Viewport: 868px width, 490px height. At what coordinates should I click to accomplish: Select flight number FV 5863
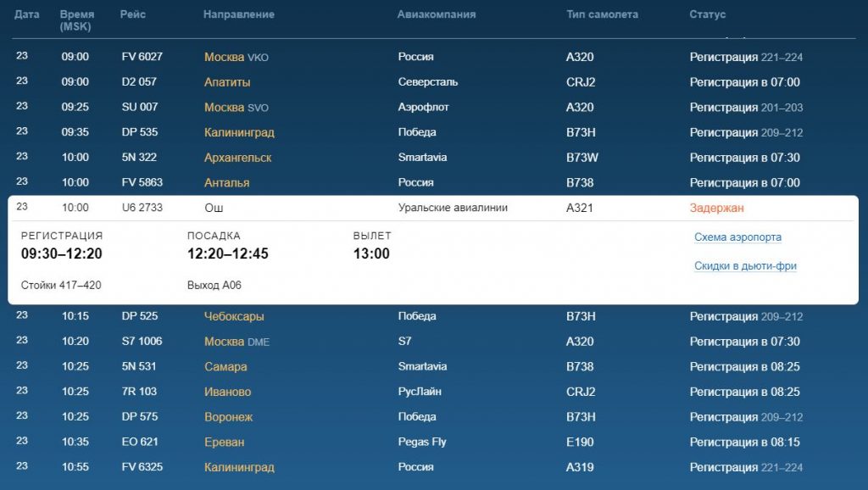(142, 182)
